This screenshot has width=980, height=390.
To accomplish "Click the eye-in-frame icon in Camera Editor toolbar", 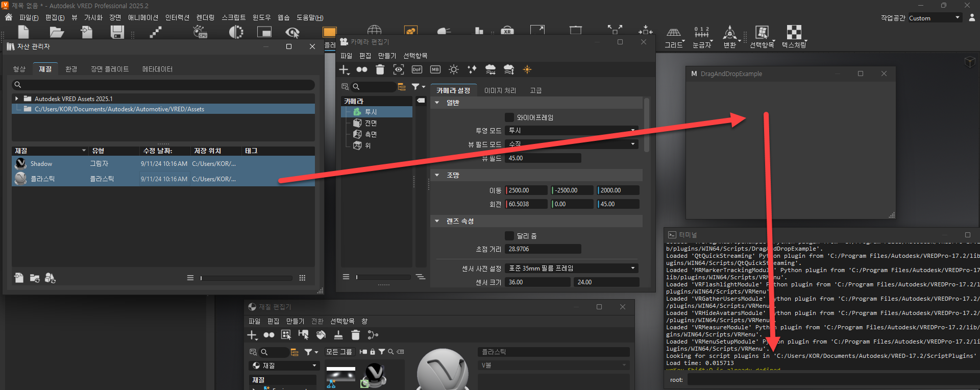I will (x=399, y=69).
